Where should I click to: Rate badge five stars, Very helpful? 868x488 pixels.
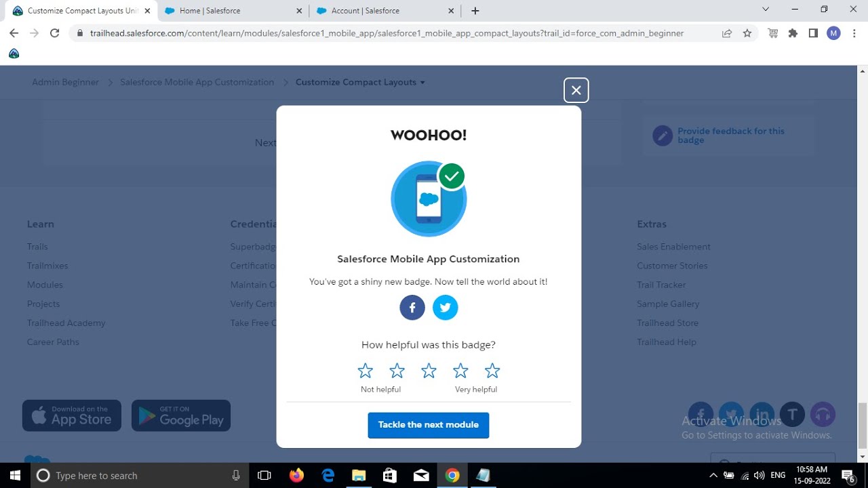(x=492, y=371)
